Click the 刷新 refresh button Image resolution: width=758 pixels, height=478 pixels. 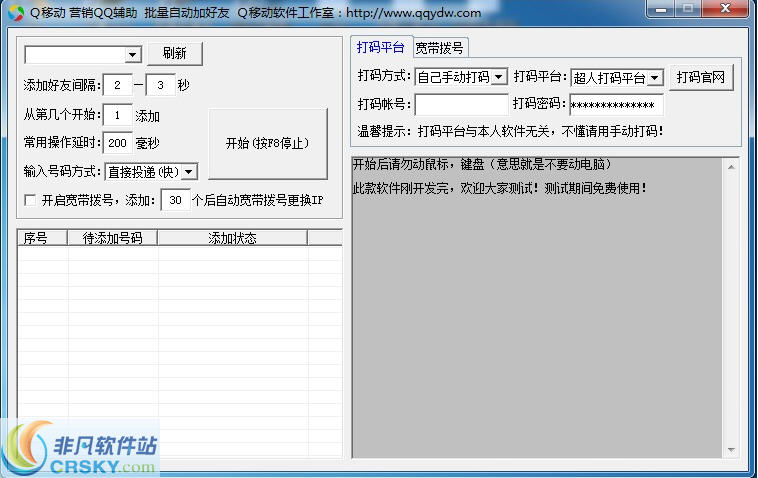click(175, 54)
